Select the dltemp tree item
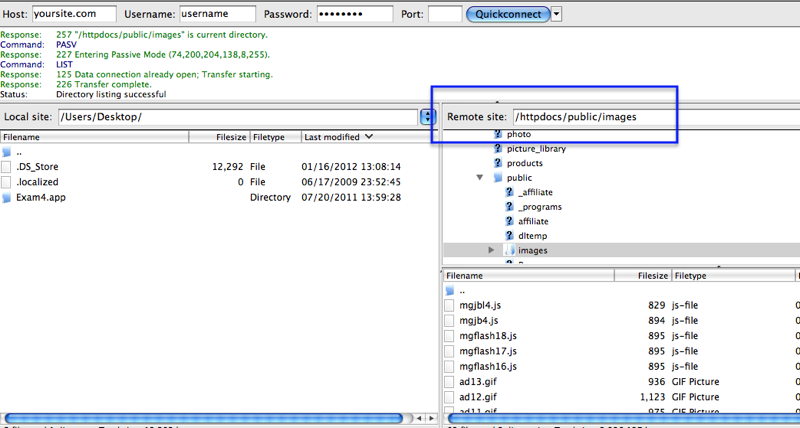Screen dimensions: 800x428 (x=533, y=236)
